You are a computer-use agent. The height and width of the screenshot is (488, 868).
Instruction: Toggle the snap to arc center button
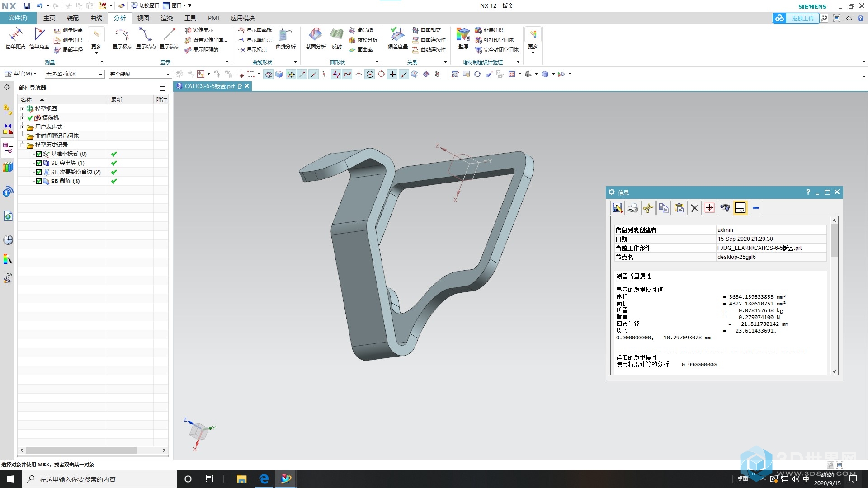370,74
